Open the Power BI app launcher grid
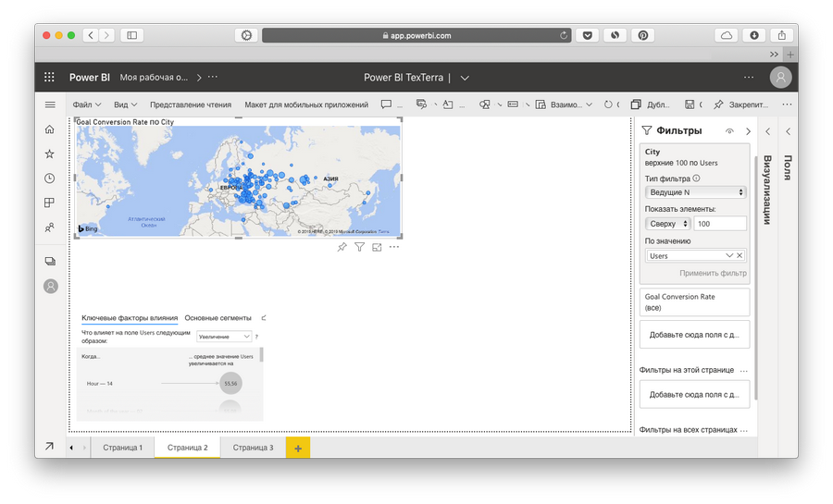 point(50,78)
